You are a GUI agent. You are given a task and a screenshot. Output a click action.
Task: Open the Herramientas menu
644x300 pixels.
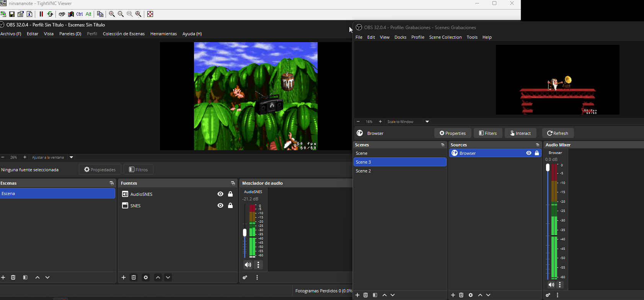coord(163,34)
